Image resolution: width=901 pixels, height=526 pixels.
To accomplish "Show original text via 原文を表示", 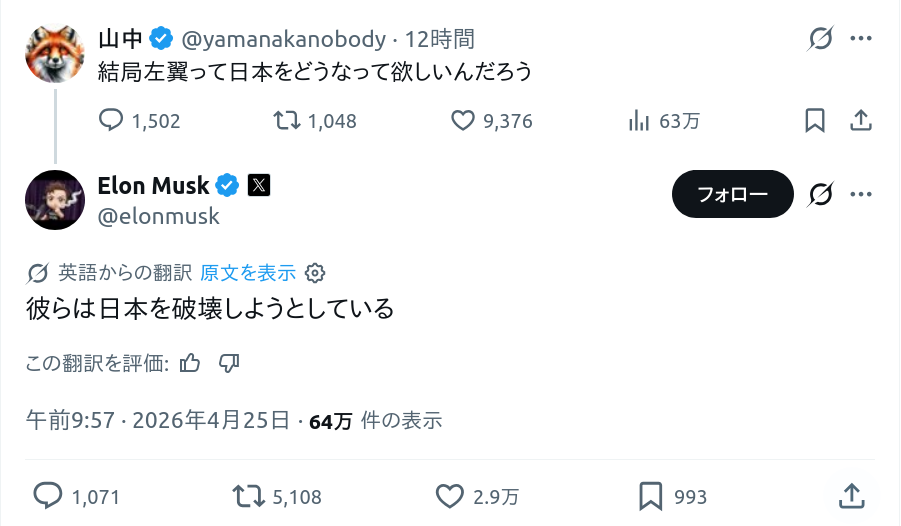I will (248, 273).
